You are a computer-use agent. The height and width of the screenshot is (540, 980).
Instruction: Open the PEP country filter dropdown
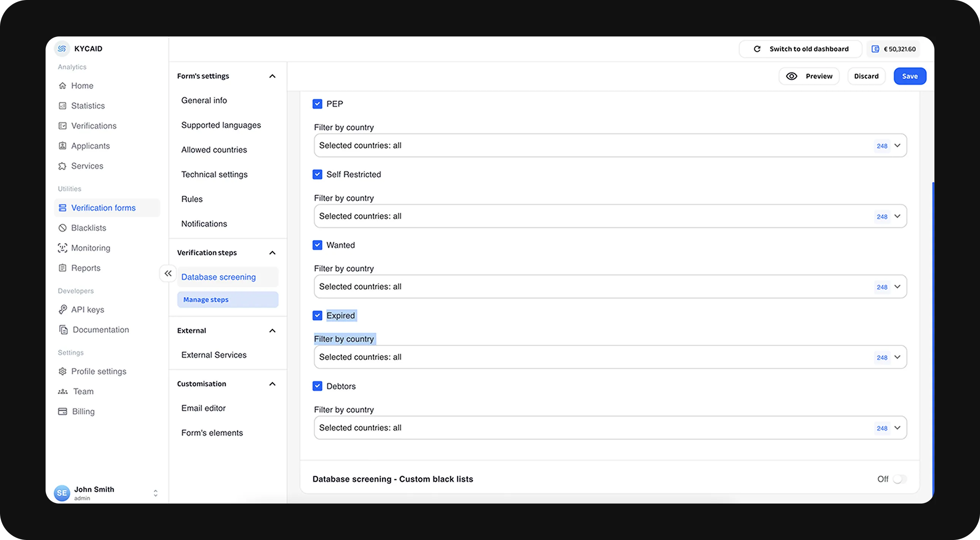(610, 146)
